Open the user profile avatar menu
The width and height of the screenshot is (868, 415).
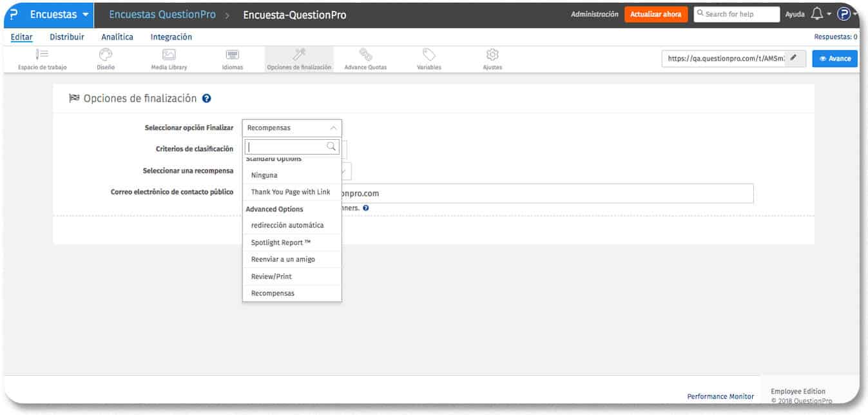coord(843,14)
